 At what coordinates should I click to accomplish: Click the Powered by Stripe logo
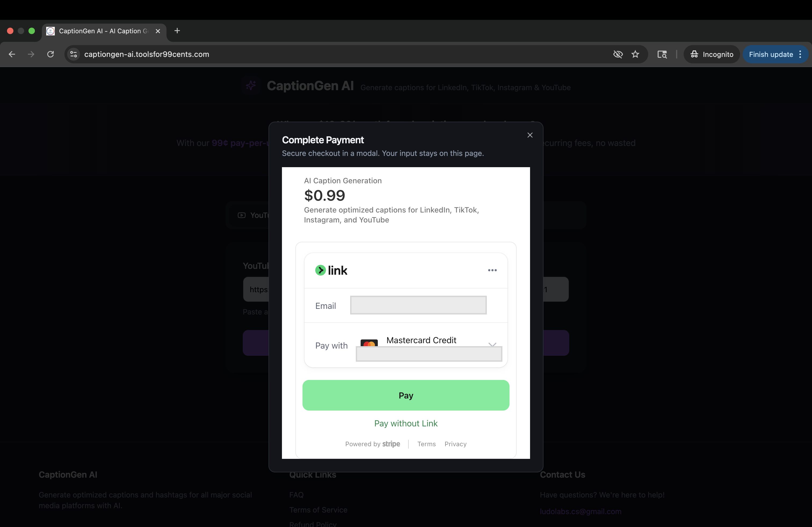pyautogui.click(x=391, y=444)
